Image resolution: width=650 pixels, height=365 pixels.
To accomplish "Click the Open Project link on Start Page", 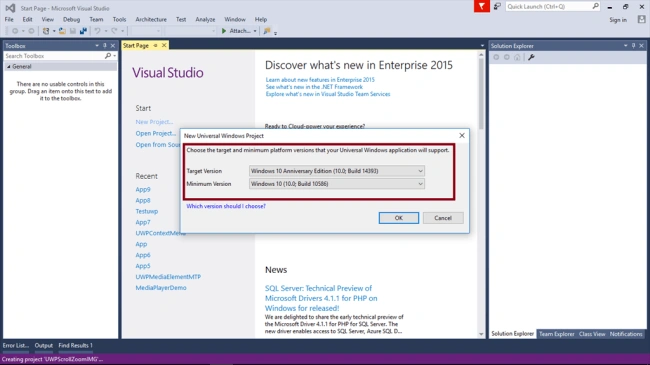I will (x=156, y=133).
